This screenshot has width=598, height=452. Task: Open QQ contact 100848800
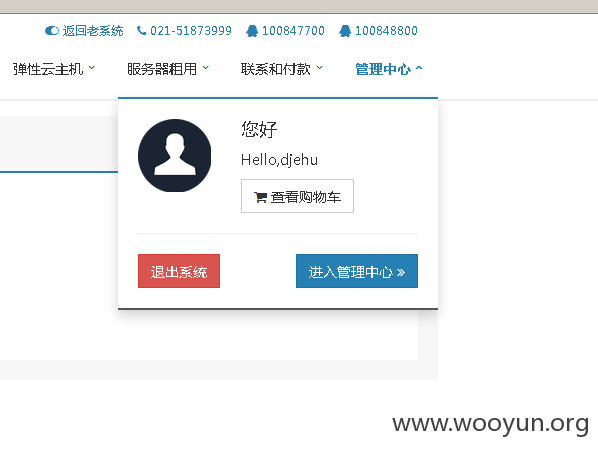[x=386, y=31]
